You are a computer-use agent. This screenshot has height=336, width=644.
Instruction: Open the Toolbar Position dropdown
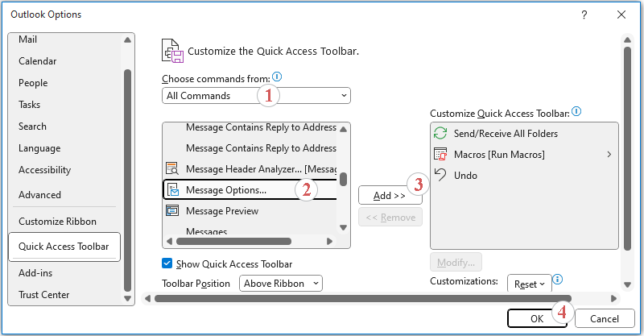pos(281,284)
